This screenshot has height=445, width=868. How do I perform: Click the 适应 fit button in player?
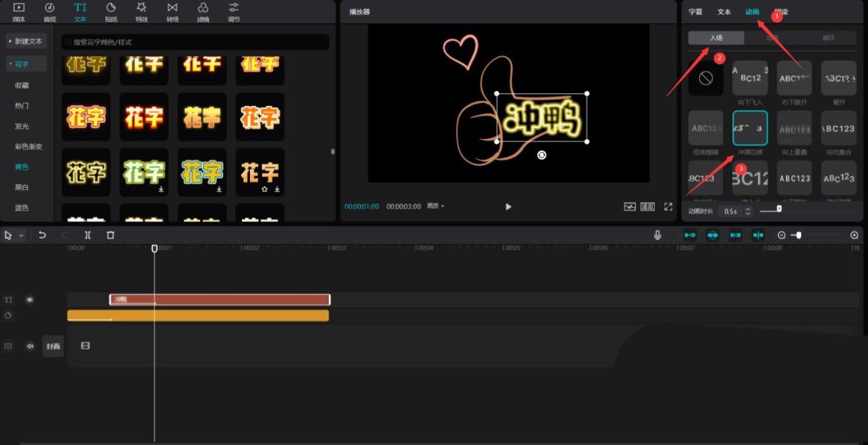[x=648, y=206]
